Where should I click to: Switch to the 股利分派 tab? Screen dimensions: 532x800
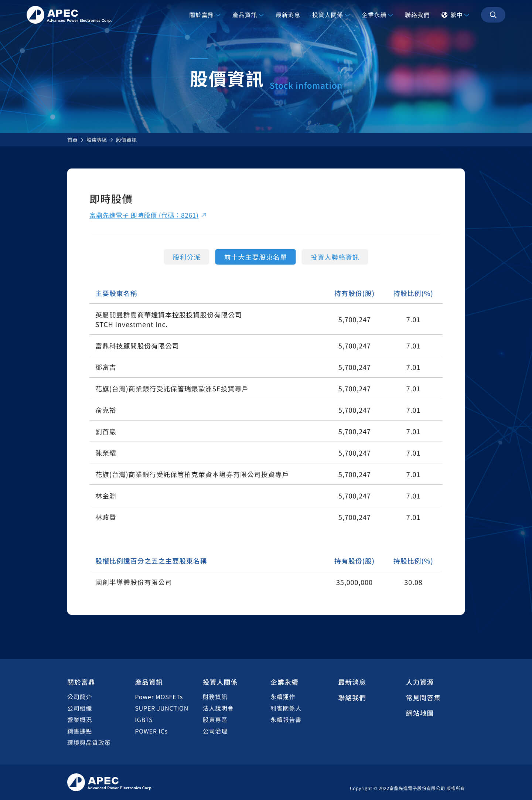[187, 257]
